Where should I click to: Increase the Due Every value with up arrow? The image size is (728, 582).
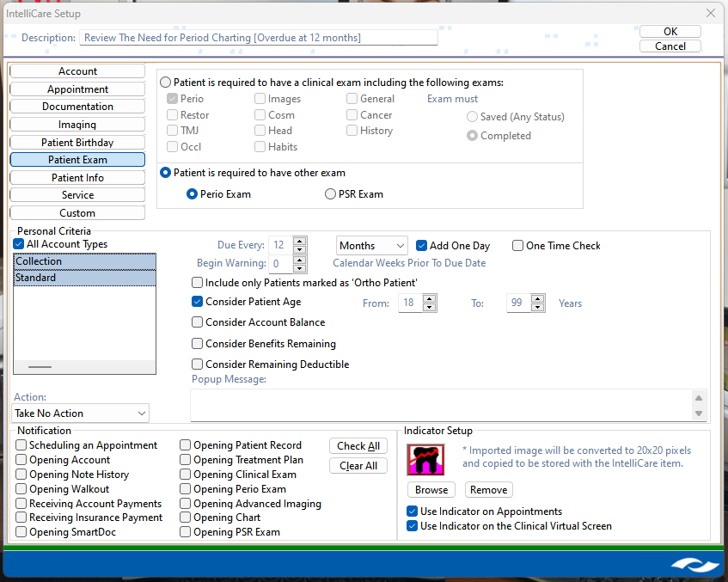(x=300, y=241)
